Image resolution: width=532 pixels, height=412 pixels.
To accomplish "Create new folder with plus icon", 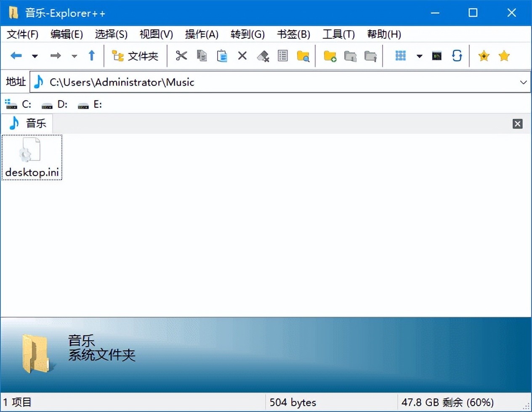I will coord(330,56).
